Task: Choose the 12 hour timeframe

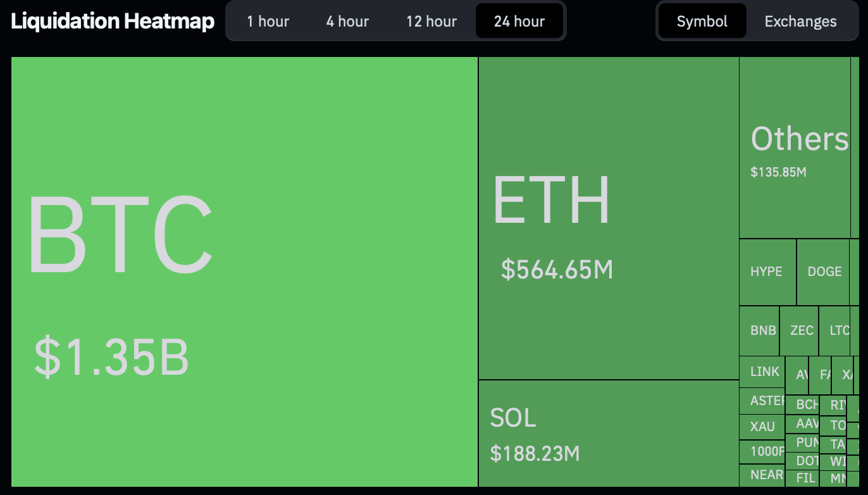Action: 431,22
